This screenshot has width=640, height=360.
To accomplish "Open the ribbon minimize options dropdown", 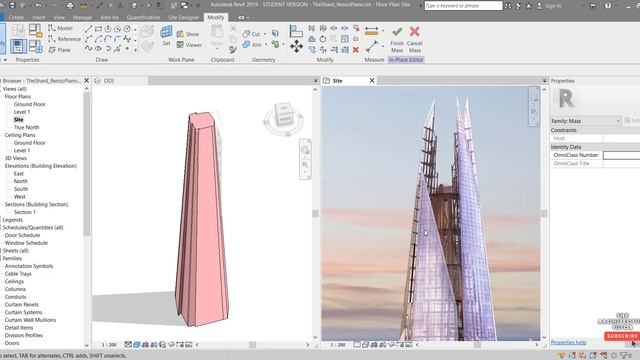I will click(248, 18).
